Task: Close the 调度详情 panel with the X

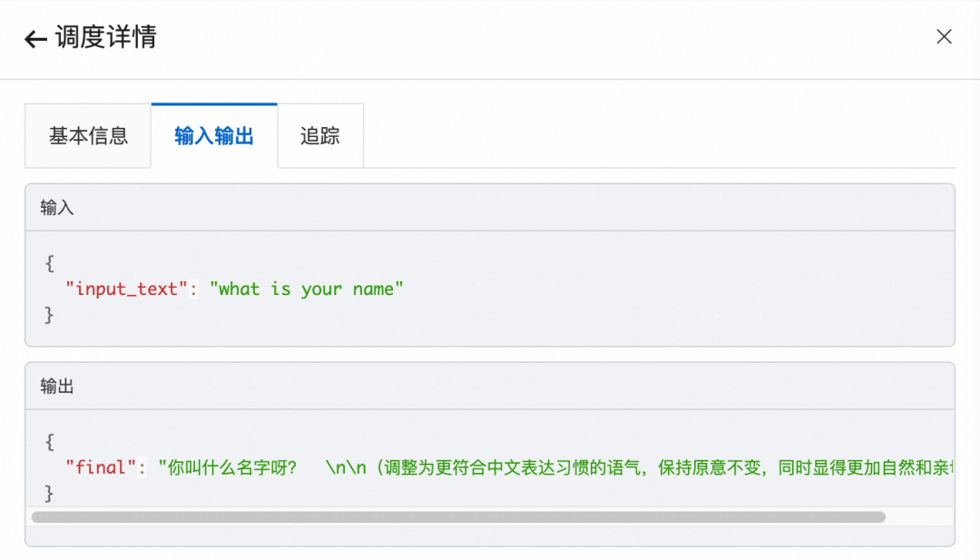Action: pyautogui.click(x=944, y=37)
